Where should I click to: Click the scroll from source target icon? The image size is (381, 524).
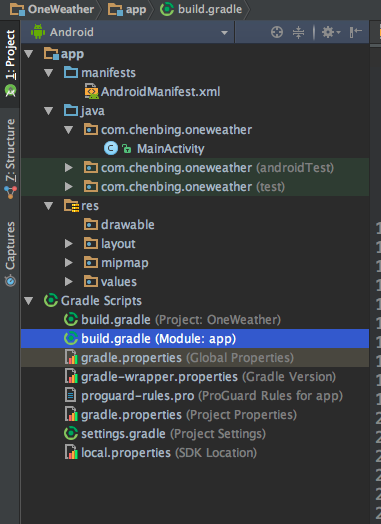(x=277, y=32)
